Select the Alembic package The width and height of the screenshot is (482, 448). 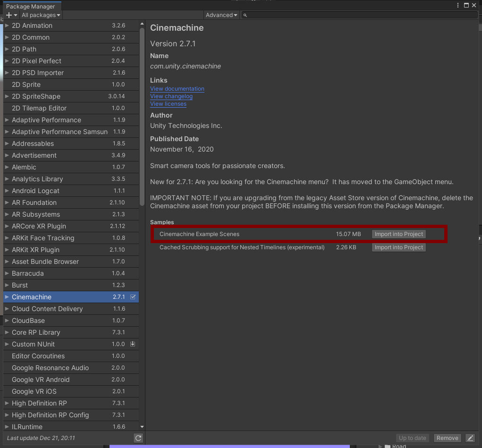(71, 167)
